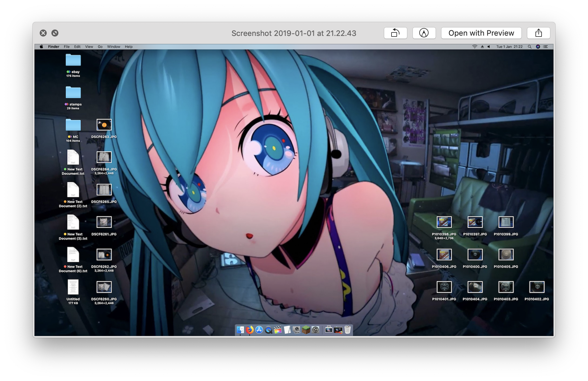588x381 pixels.
Task: Click the Trash in the Dock
Action: [x=347, y=330]
